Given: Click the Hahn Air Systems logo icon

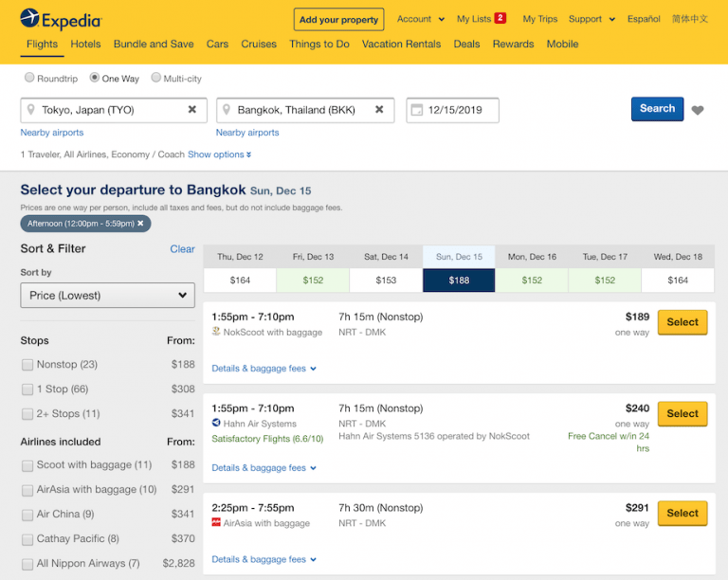Looking at the screenshot, I should click(x=216, y=423).
